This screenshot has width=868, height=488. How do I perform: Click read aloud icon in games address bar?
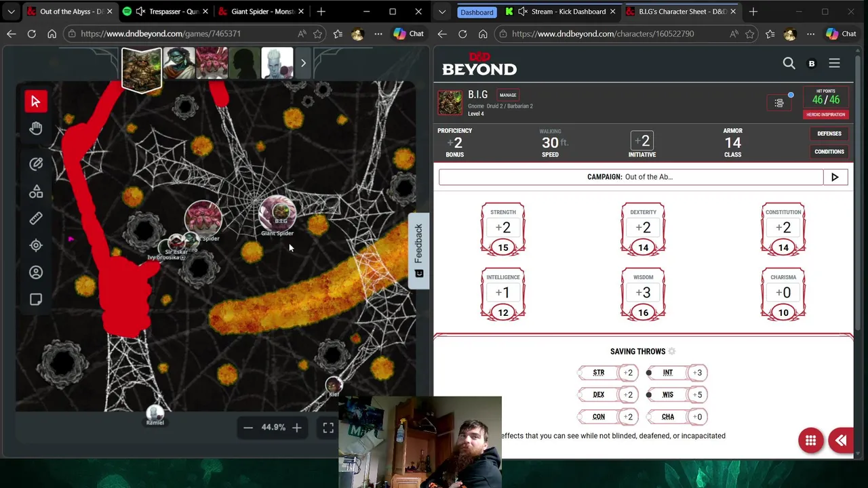[302, 34]
